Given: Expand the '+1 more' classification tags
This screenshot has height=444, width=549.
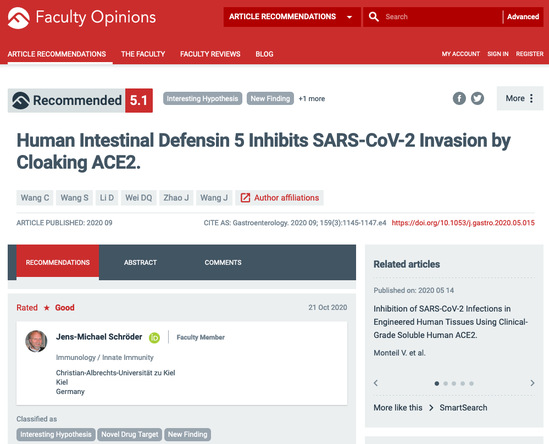Looking at the screenshot, I should [x=312, y=99].
